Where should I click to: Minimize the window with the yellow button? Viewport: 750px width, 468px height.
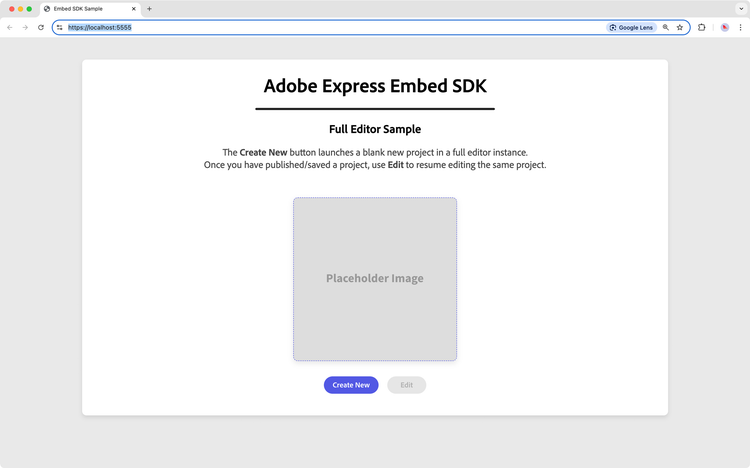[x=21, y=9]
